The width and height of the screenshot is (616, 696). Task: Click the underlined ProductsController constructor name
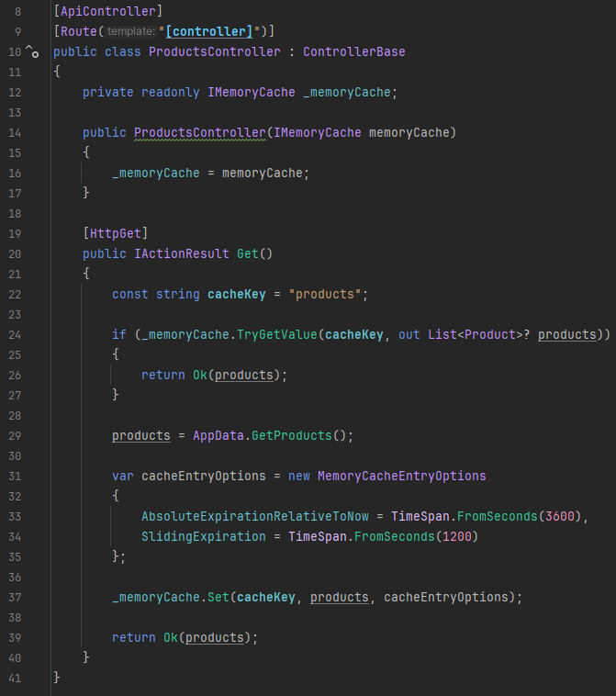tap(199, 132)
